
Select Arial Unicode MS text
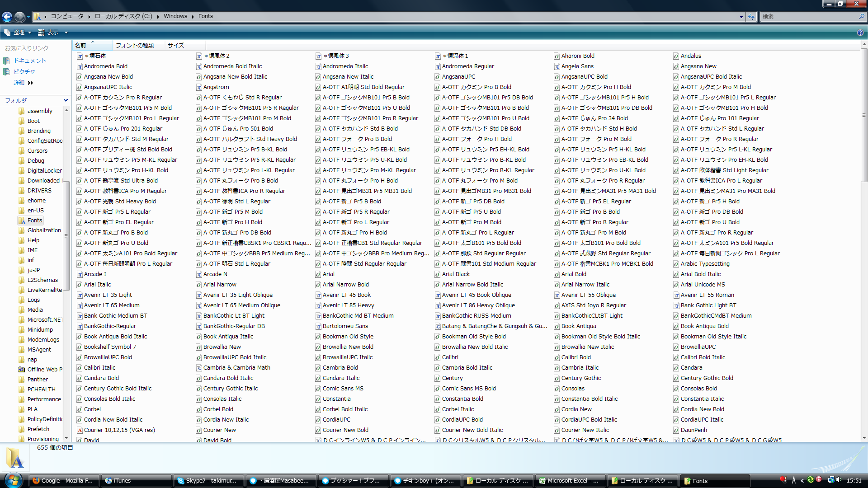(x=703, y=285)
